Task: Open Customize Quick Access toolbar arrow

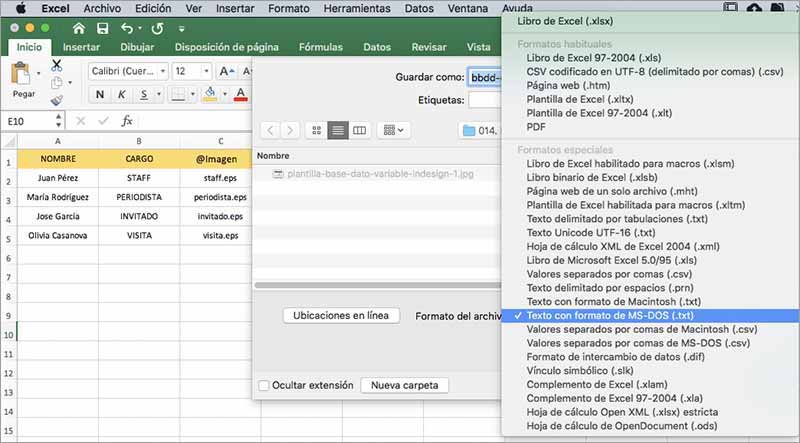Action: (182, 29)
